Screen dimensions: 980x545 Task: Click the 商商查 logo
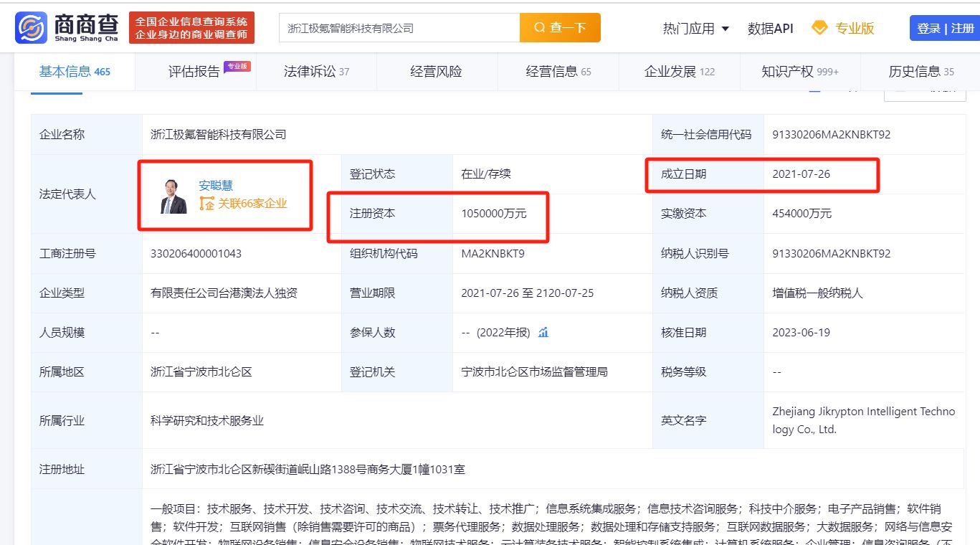(x=67, y=28)
